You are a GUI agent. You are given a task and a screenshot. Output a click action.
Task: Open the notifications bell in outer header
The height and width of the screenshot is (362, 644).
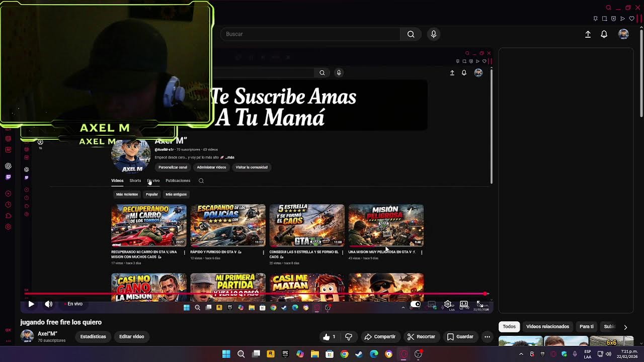pos(604,34)
